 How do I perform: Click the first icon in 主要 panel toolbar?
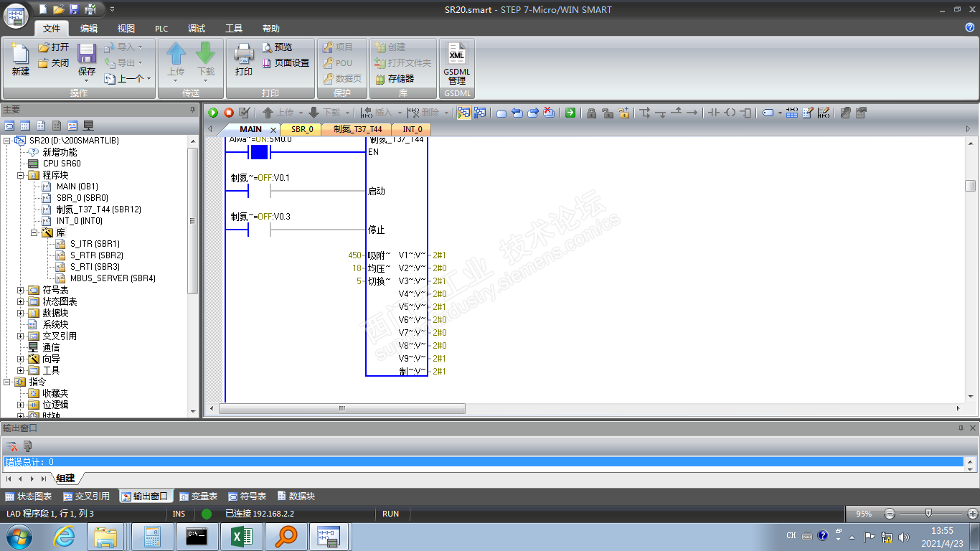[9, 126]
